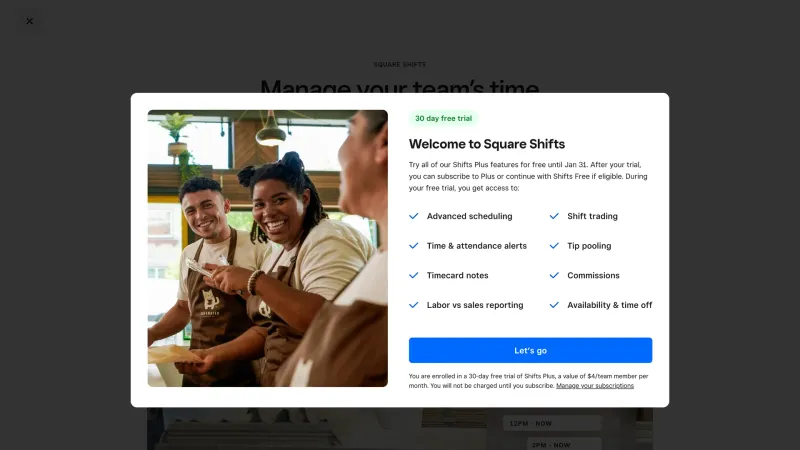Click the baristas photo in the dialog
The image size is (800, 450).
tap(267, 248)
